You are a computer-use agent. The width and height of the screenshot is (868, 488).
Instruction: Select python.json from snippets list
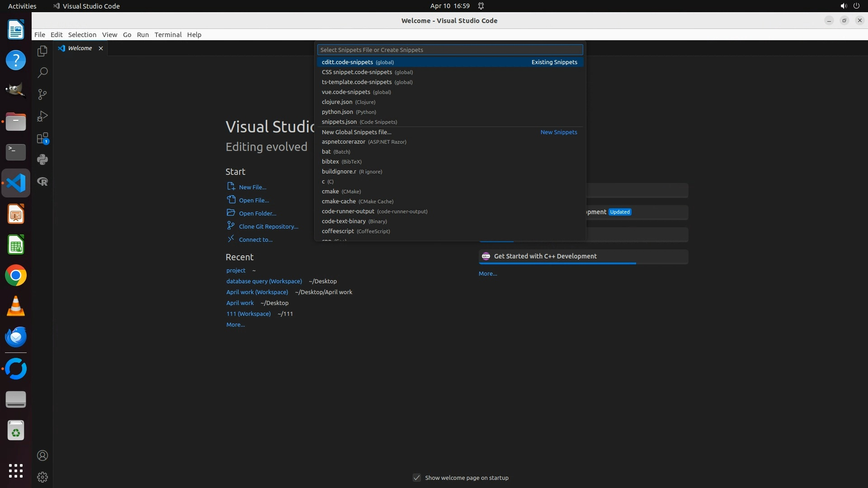click(337, 112)
